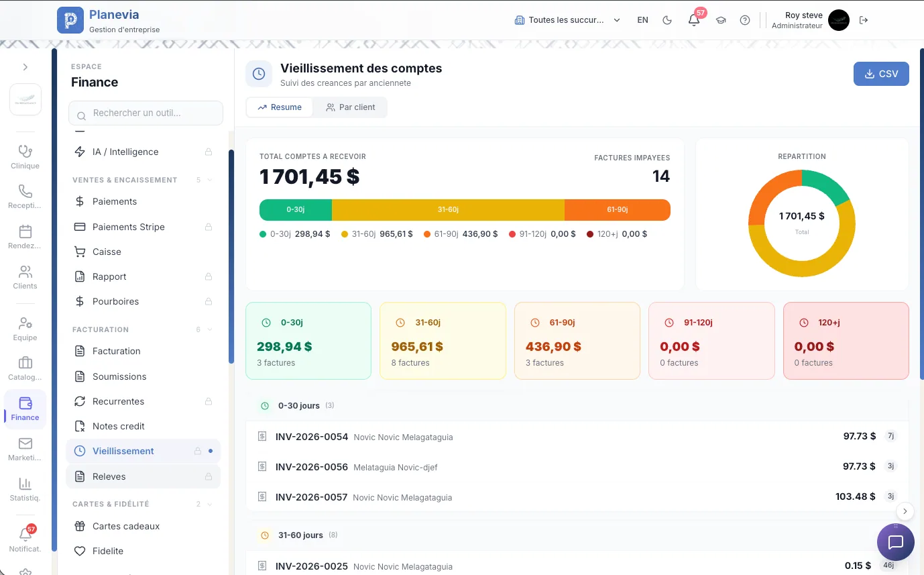Select the 120+j summary card

point(846,341)
